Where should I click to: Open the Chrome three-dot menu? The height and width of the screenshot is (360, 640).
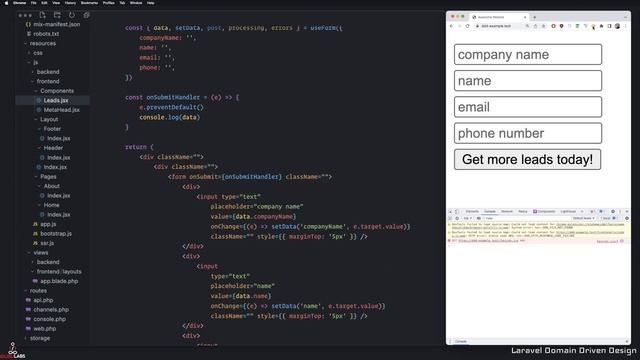(x=625, y=26)
